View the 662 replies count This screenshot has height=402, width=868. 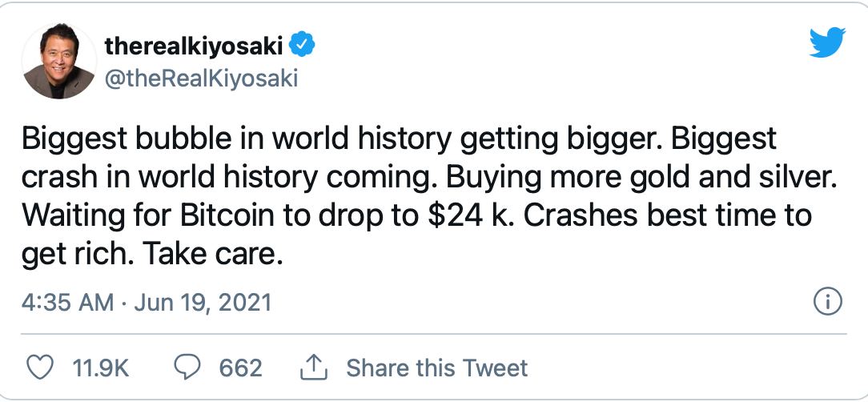240,368
